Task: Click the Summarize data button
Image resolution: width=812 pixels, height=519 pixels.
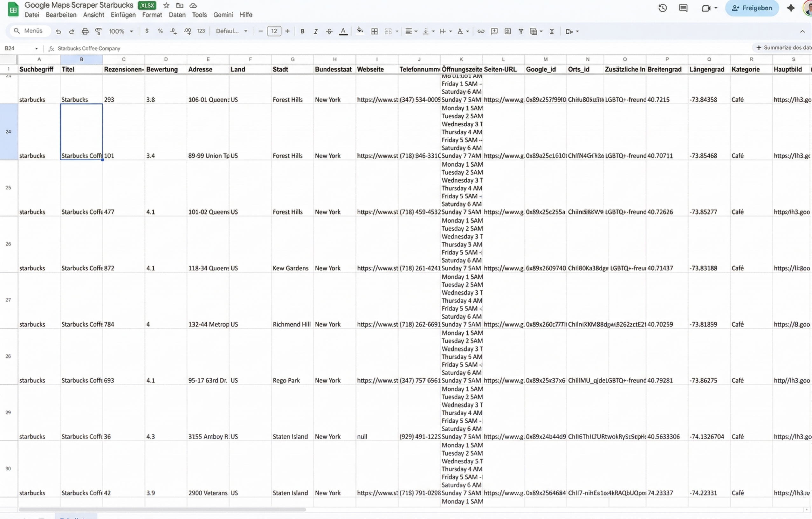Action: pyautogui.click(x=783, y=48)
